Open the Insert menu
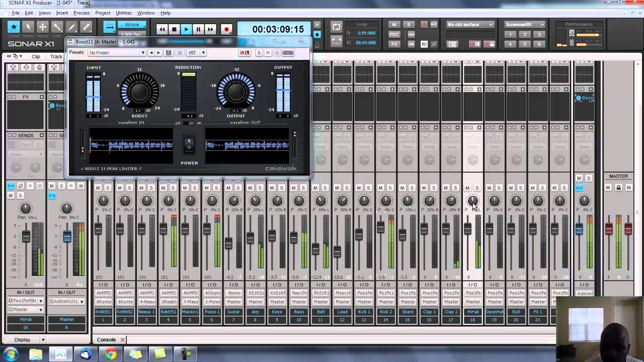The height and width of the screenshot is (362, 644). pos(62,13)
